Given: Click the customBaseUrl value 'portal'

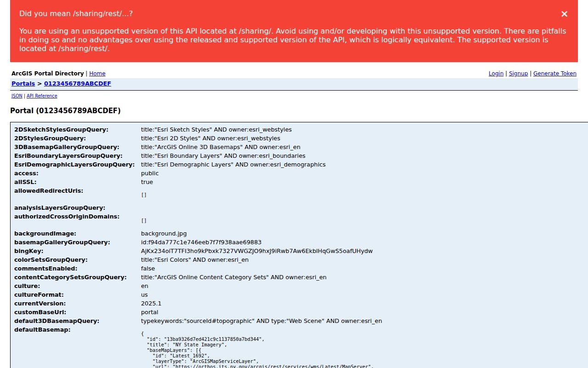Looking at the screenshot, I should pyautogui.click(x=150, y=312).
